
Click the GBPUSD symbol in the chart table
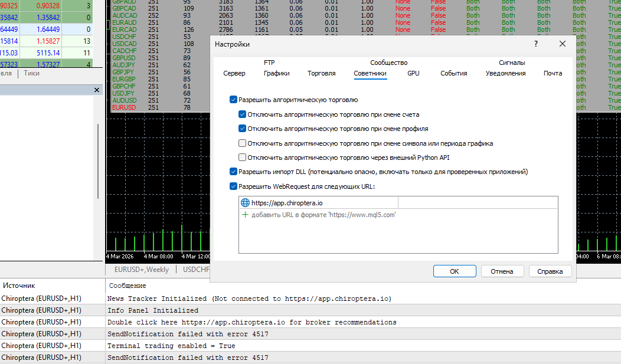click(124, 58)
